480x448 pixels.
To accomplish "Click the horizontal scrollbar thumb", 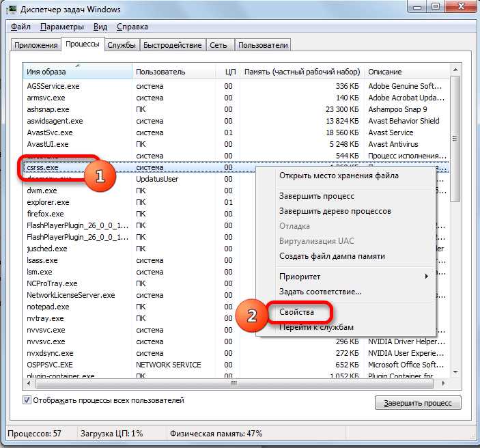I will coord(234,383).
